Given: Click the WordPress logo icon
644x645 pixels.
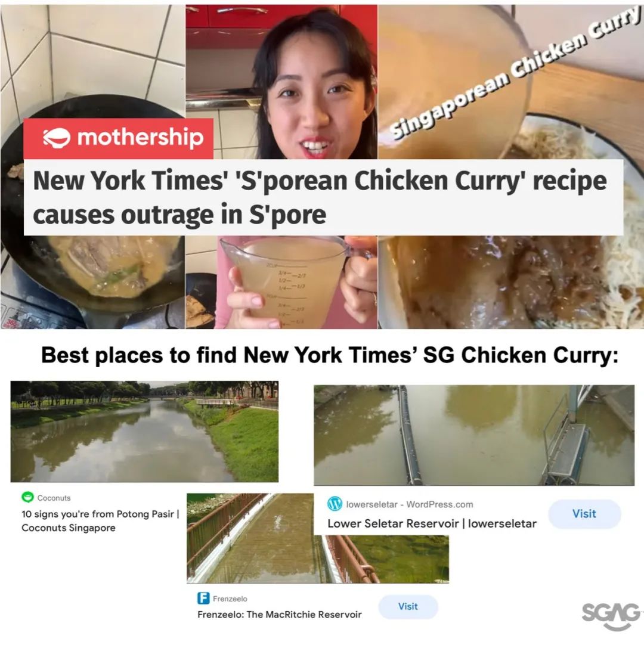Looking at the screenshot, I should point(335,504).
